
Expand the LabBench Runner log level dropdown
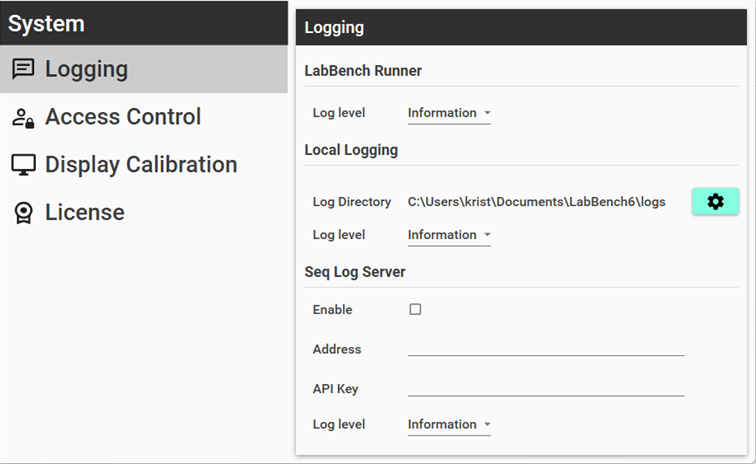[449, 113]
